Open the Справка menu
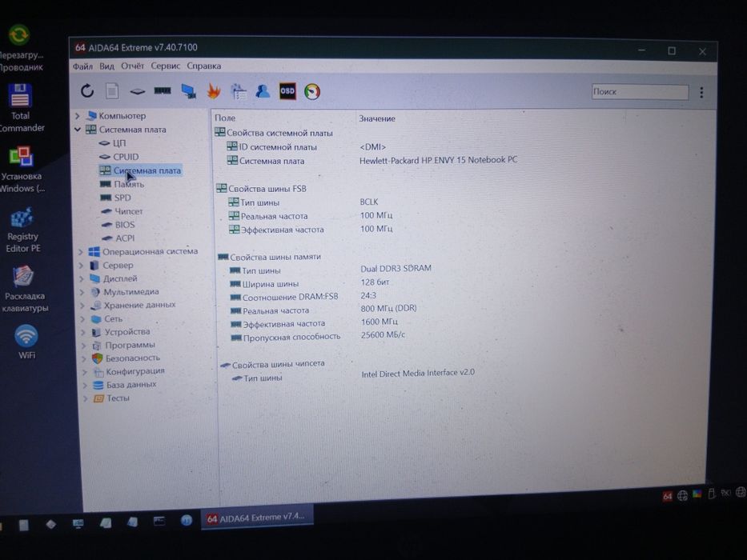Image resolution: width=747 pixels, height=560 pixels. [x=204, y=66]
